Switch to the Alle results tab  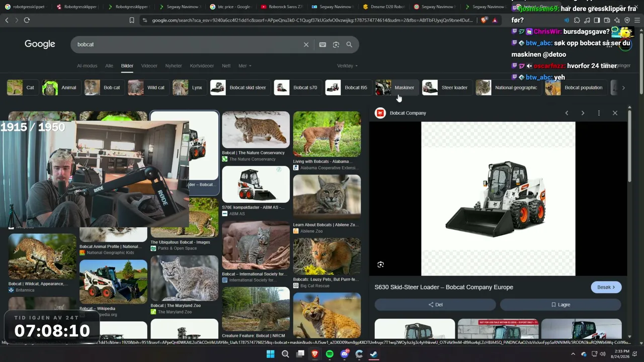(x=109, y=66)
